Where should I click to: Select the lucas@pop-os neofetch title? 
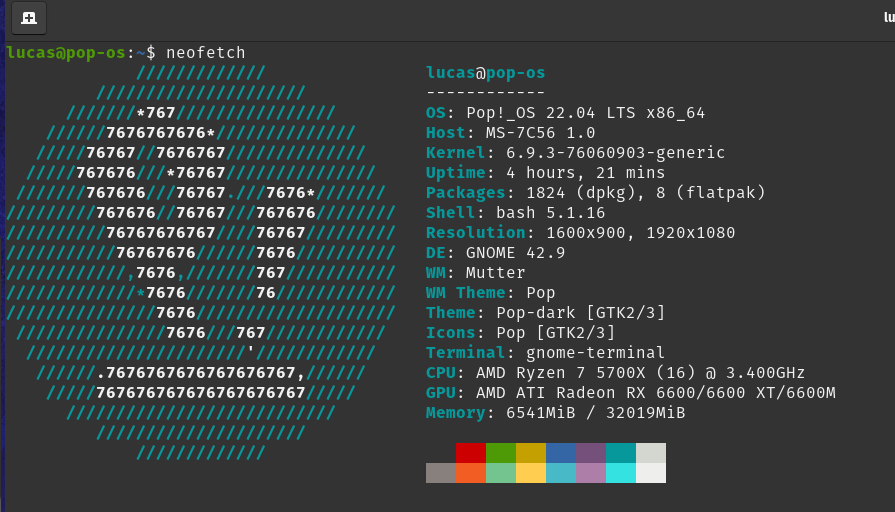point(486,73)
